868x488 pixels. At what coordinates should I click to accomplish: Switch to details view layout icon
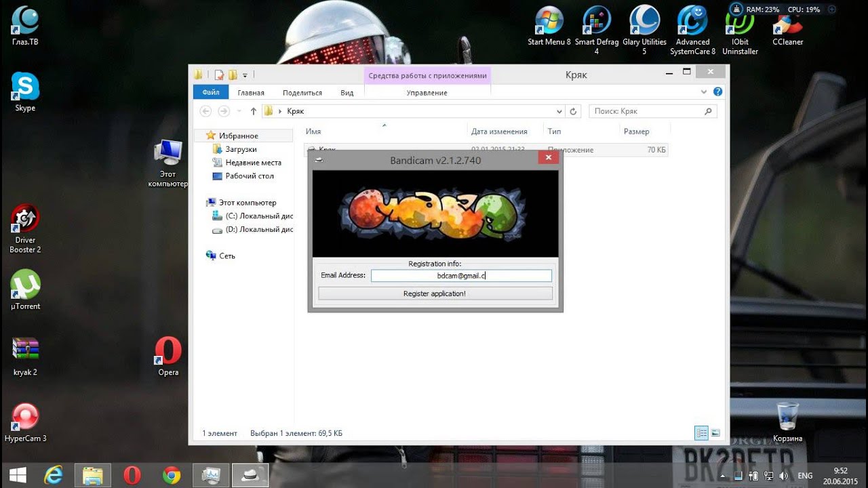click(x=701, y=432)
